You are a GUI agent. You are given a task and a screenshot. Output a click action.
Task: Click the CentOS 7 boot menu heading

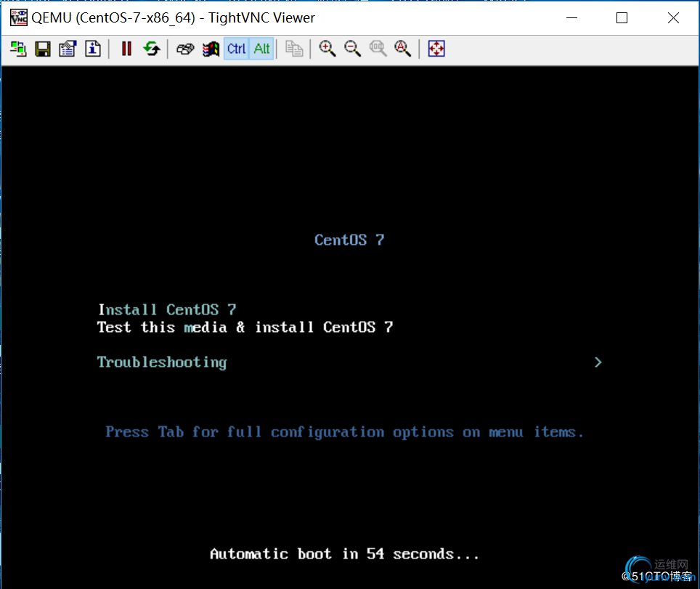coord(349,240)
